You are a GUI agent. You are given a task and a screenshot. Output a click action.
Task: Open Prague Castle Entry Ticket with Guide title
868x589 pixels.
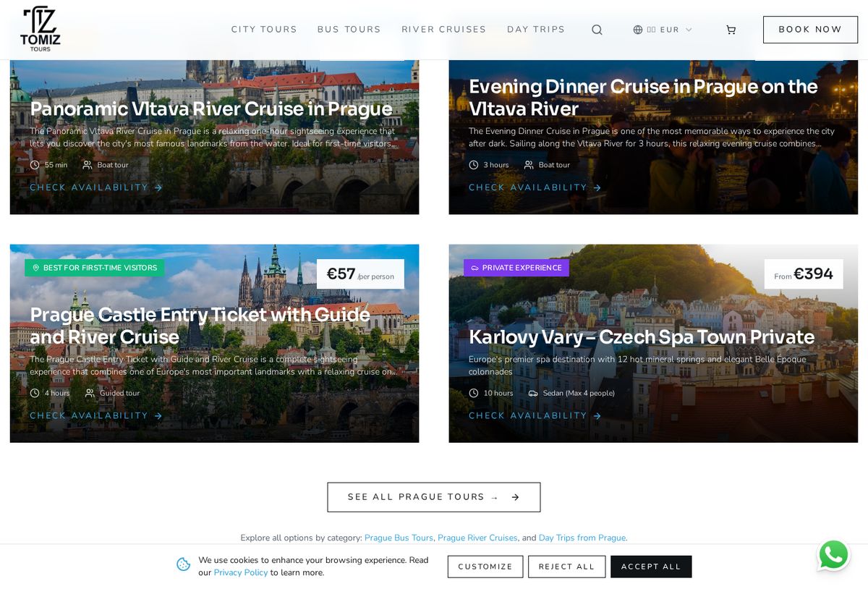click(x=200, y=326)
